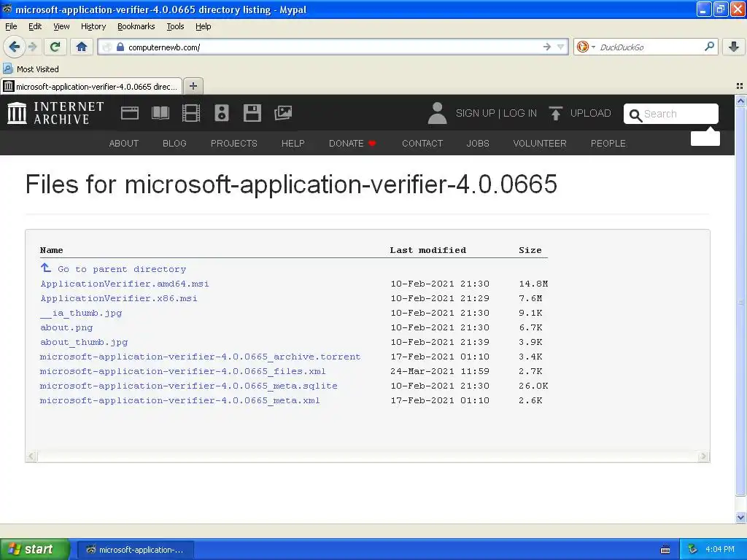Click the browser Back arrow button

point(15,47)
